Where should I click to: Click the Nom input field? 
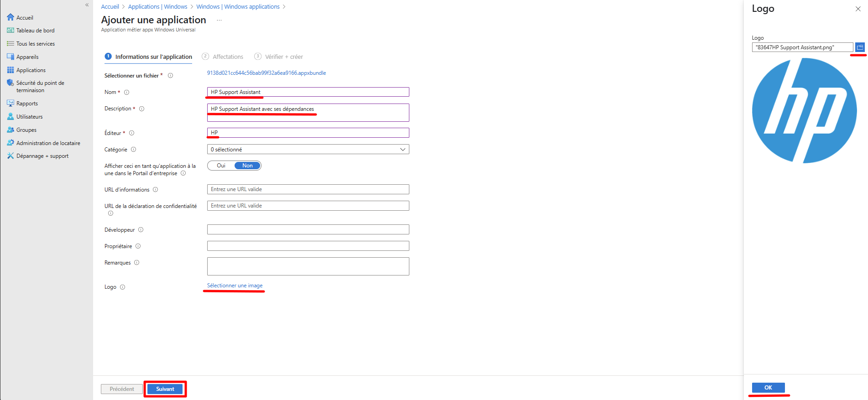pos(308,92)
